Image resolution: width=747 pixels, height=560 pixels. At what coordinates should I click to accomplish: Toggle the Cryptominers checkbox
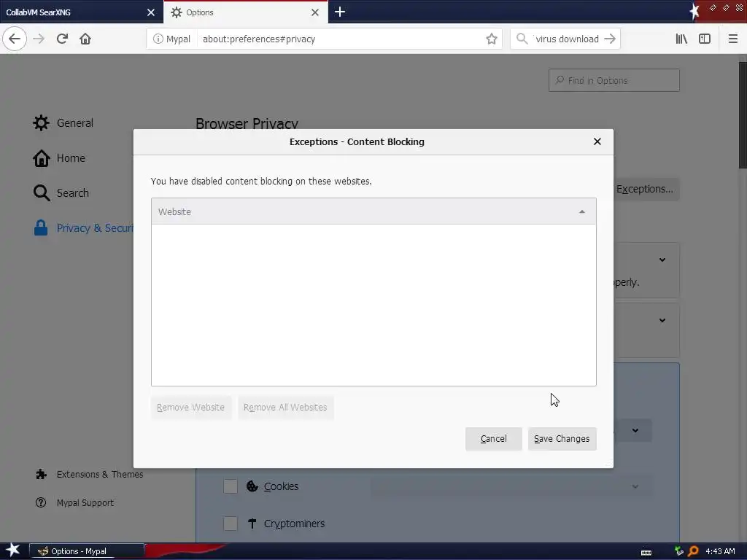coord(231,524)
